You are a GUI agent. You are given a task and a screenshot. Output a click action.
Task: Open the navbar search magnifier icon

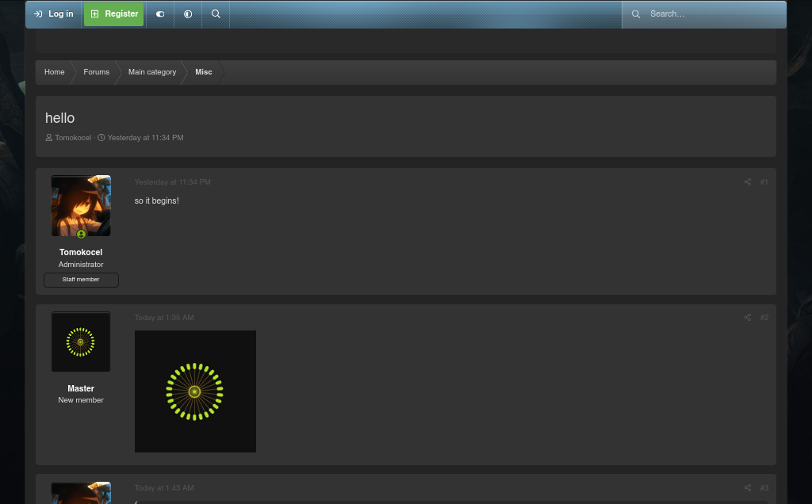[x=216, y=14]
